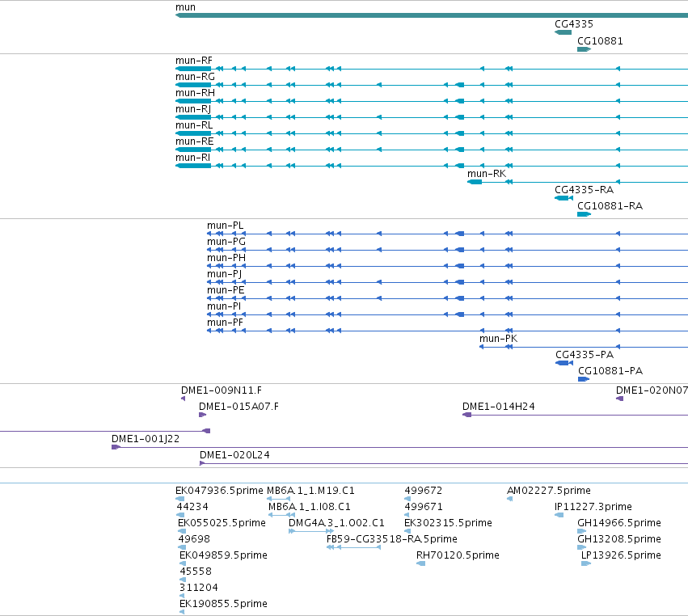Click the DME1-009N11.F clone feature

coord(183,399)
